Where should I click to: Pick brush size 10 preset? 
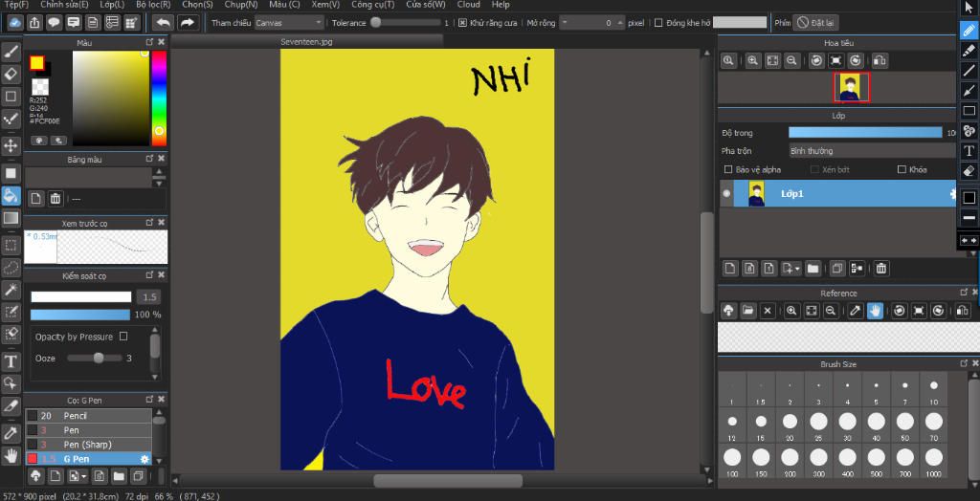(x=934, y=390)
